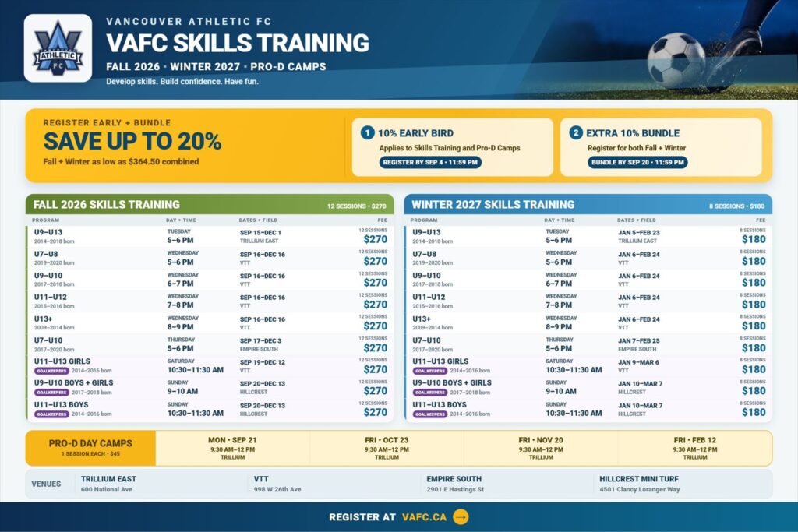The width and height of the screenshot is (798, 532).
Task: Click 'Applies to Skills Training and Pro-D Camps'
Action: coord(450,148)
